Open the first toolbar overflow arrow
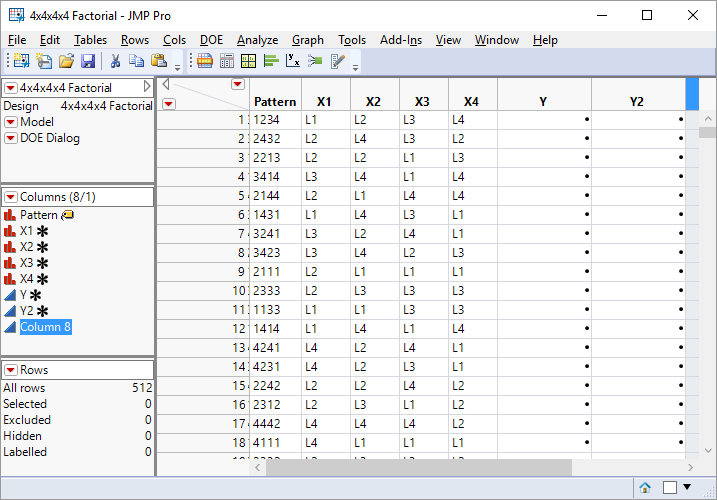Viewport: 717px width, 500px height. tap(177, 68)
